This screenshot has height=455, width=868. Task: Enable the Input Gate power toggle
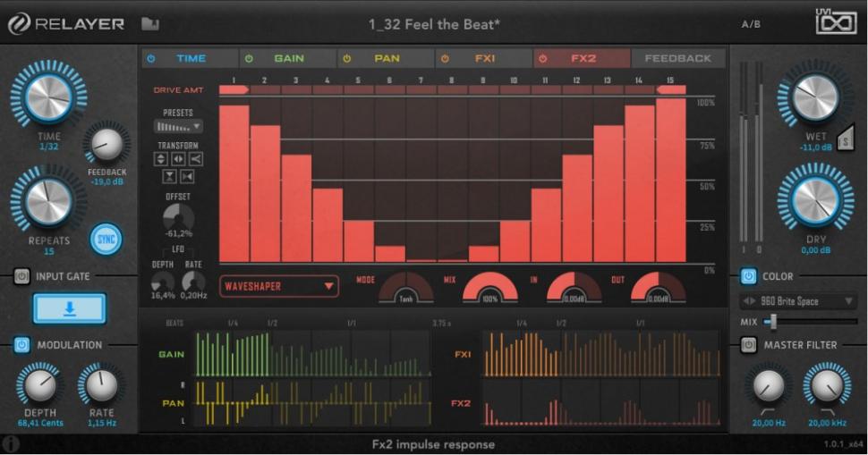(x=21, y=276)
